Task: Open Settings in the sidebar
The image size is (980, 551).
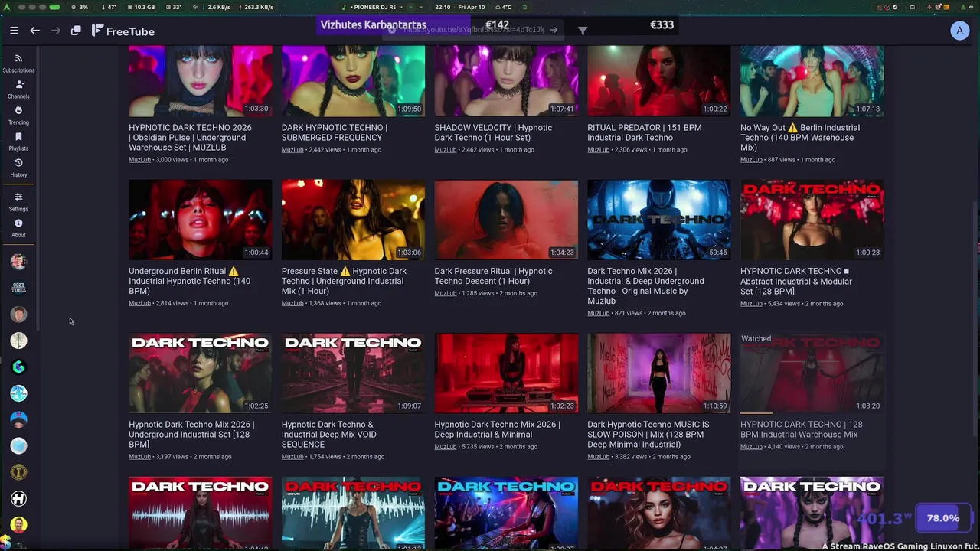Action: pos(18,202)
